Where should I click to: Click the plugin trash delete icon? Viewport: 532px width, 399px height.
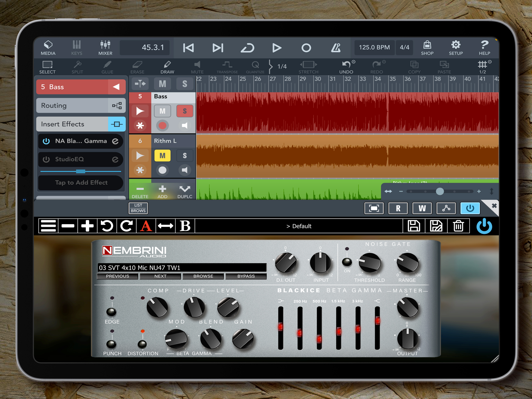[458, 226]
